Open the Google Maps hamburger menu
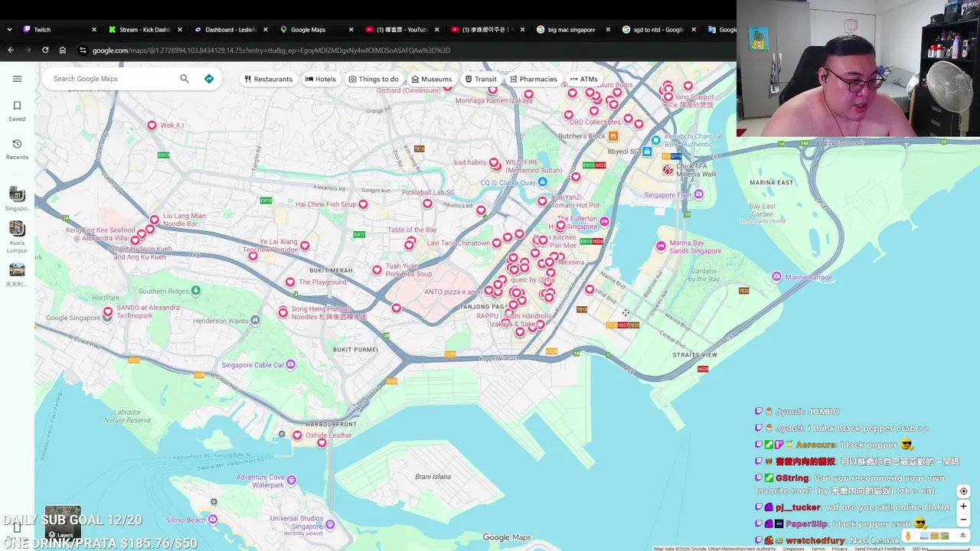The height and width of the screenshot is (551, 980). point(17,79)
